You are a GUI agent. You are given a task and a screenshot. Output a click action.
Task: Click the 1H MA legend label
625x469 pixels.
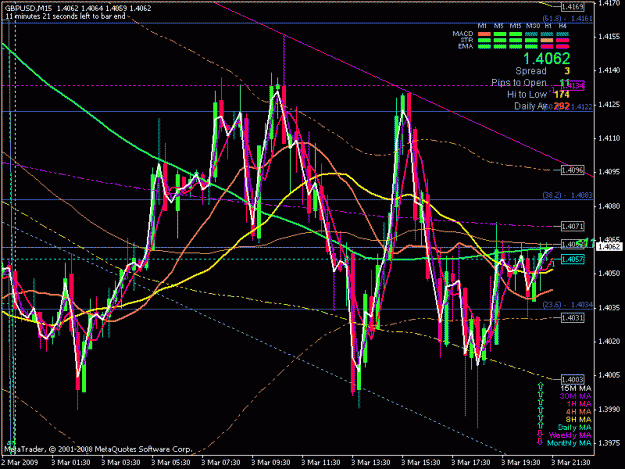click(x=579, y=404)
